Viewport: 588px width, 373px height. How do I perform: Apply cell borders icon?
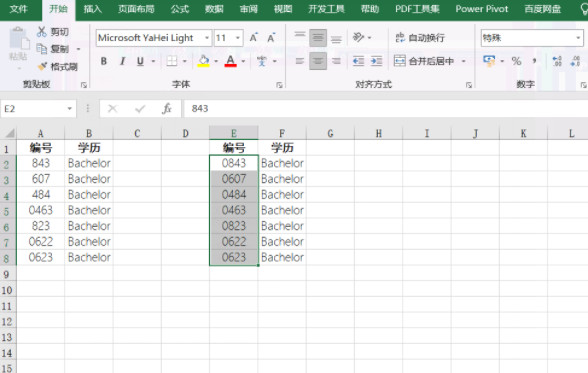pyautogui.click(x=172, y=61)
